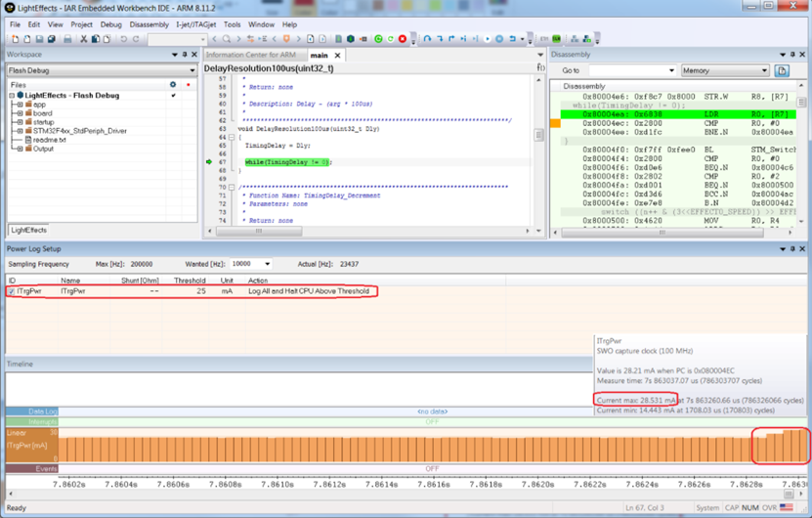Viewport: 812px width, 518px height.
Task: Click the red Stop Debugging icon
Action: [x=403, y=39]
